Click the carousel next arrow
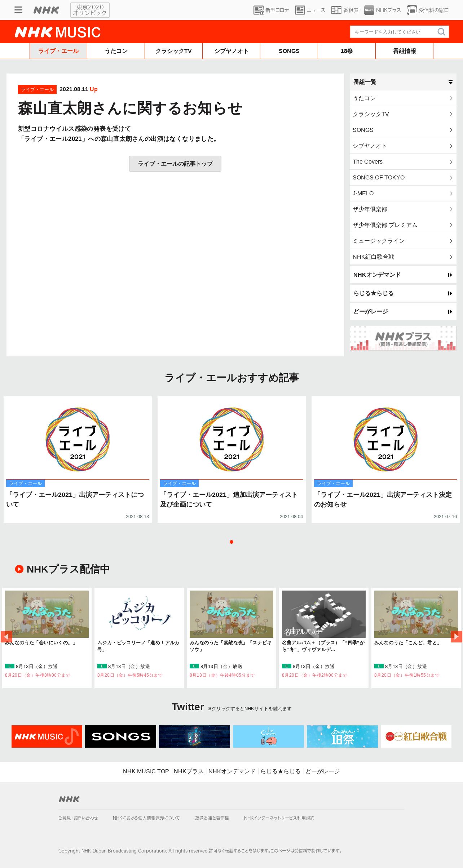The image size is (463, 868). 456,637
